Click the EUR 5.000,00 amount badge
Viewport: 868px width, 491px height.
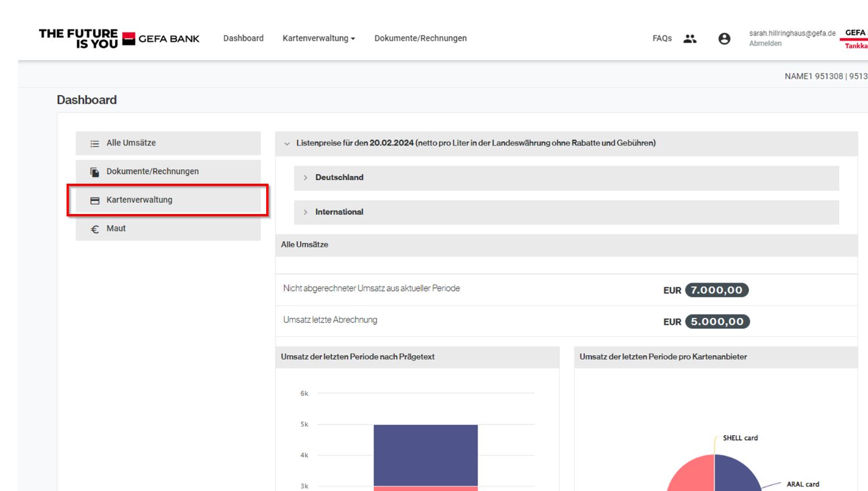pyautogui.click(x=717, y=321)
